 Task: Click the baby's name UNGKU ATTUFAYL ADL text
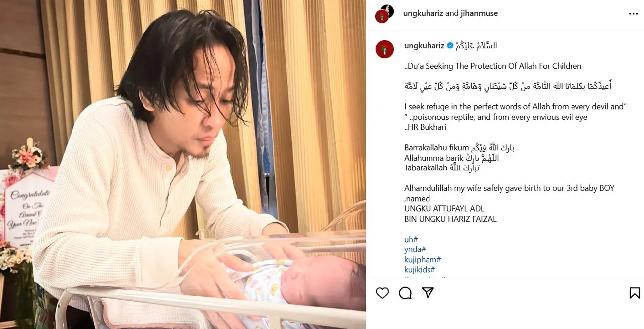[x=444, y=209]
